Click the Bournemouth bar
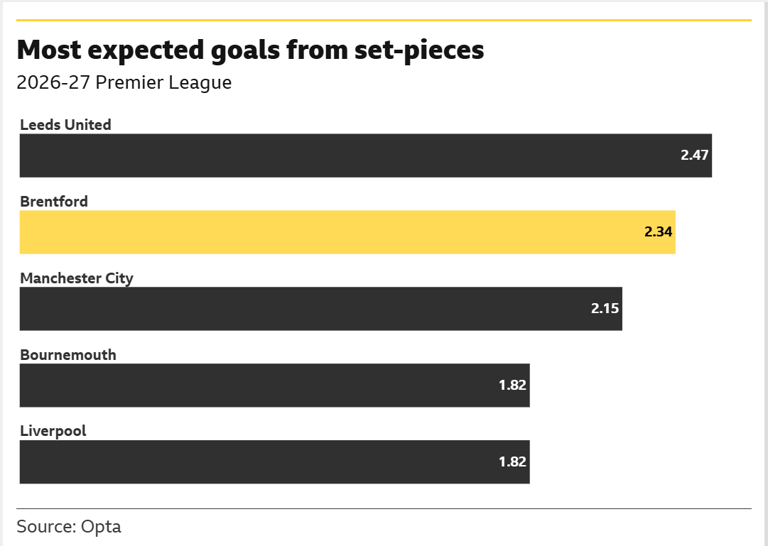The height and width of the screenshot is (546, 768). click(x=274, y=385)
